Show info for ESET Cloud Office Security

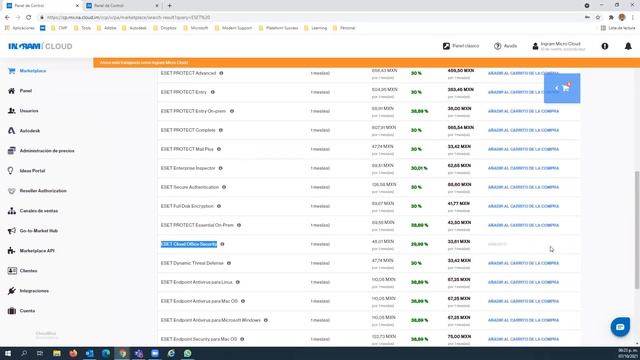click(222, 244)
